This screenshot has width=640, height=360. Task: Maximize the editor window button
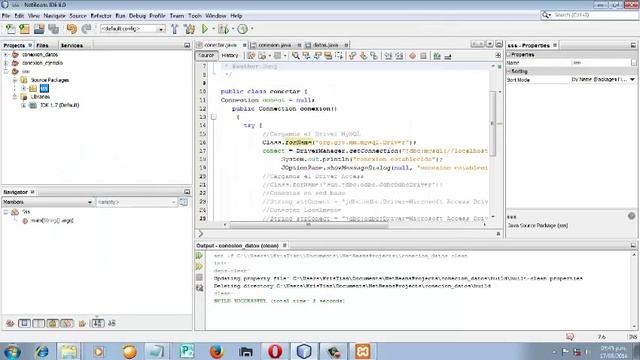click(499, 44)
